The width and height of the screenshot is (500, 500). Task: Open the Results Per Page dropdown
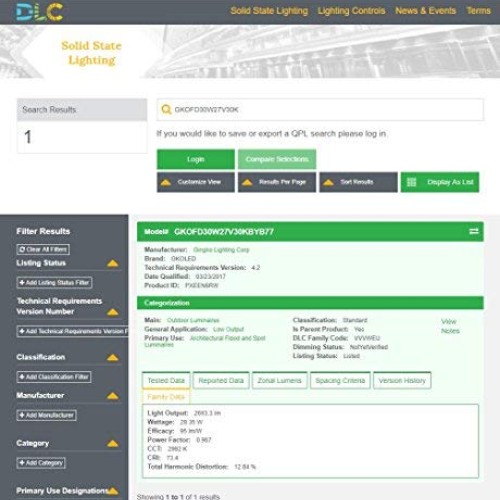[277, 182]
